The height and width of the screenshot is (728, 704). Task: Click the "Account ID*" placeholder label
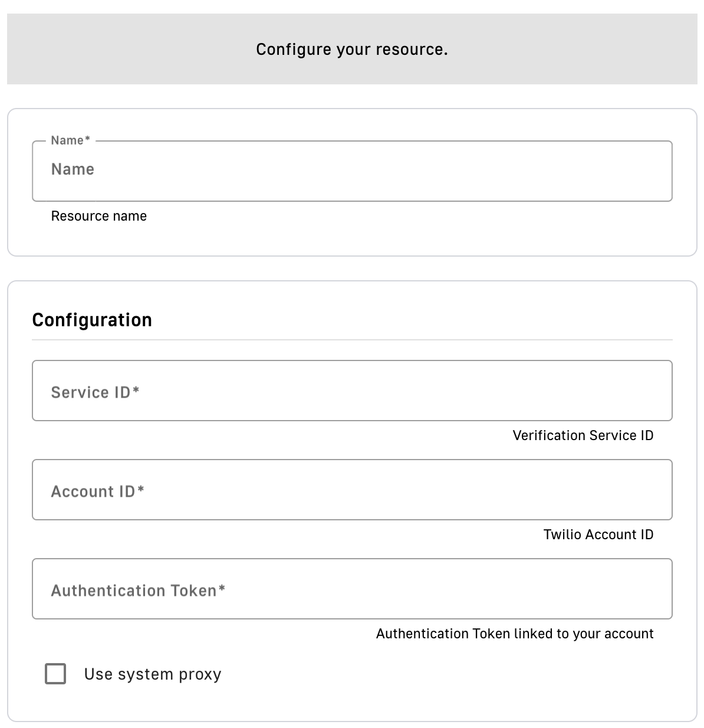(x=97, y=491)
